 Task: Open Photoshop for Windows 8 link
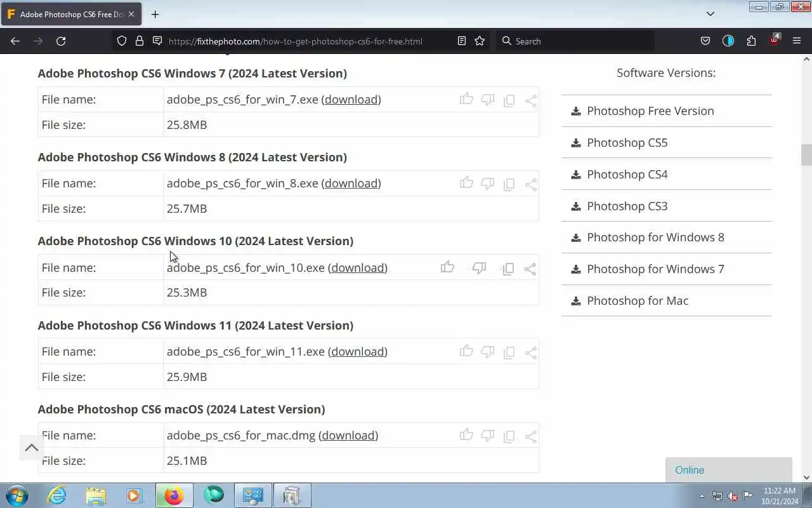coord(655,237)
